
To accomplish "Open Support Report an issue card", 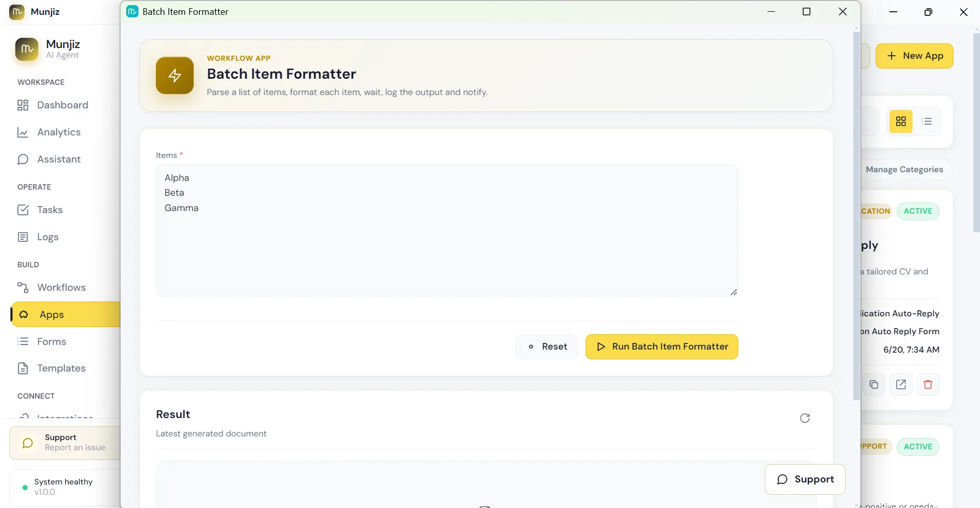I will click(x=65, y=443).
